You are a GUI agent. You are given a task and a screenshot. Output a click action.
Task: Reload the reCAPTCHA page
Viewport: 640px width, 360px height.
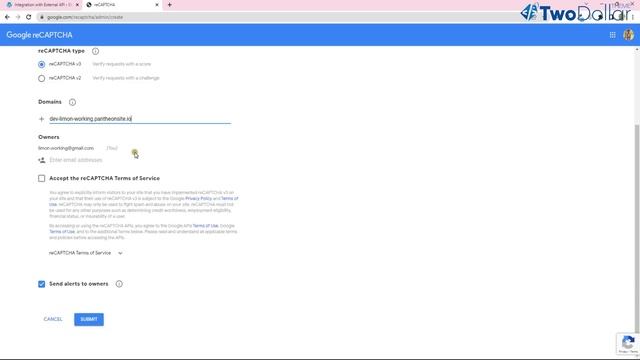click(29, 17)
